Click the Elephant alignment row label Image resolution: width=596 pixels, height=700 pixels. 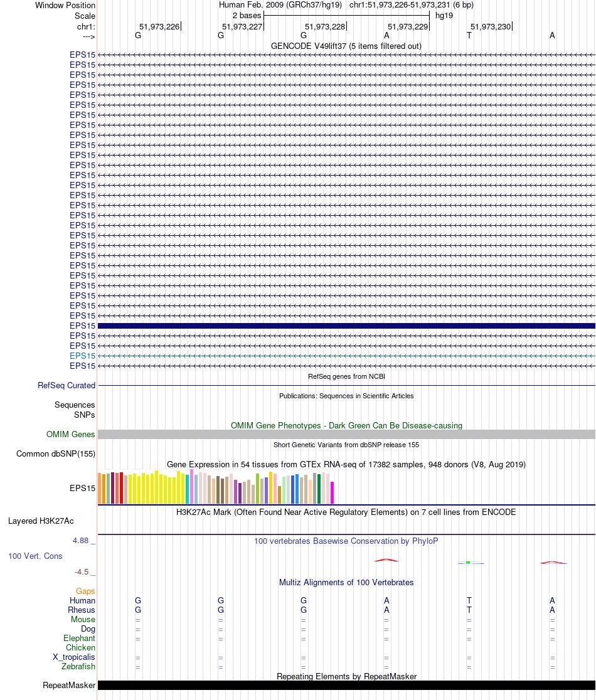click(x=79, y=639)
